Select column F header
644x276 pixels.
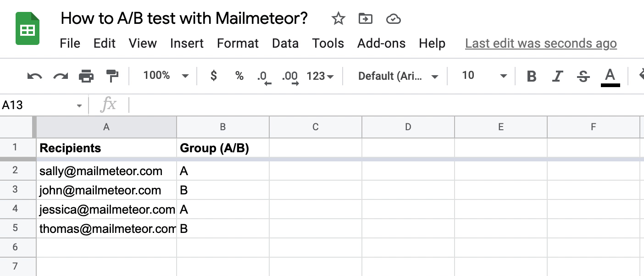tap(594, 127)
